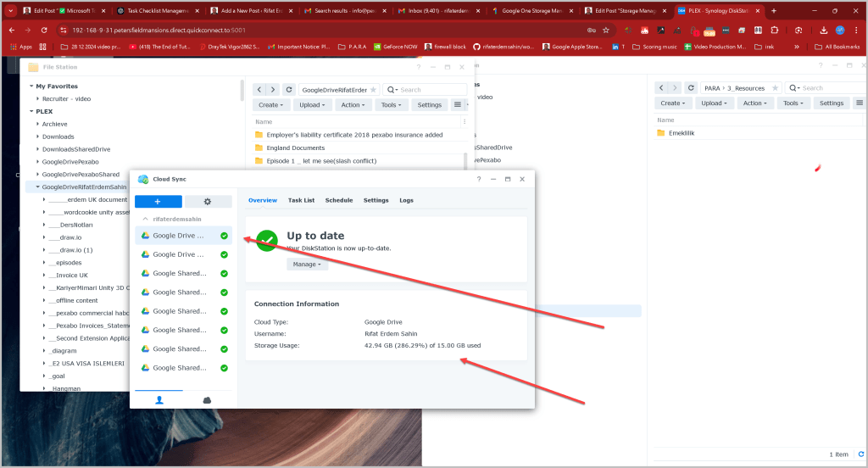Image resolution: width=868 pixels, height=468 pixels.
Task: Select the highlighted Google Drive connection in Cloud Sync
Action: pyautogui.click(x=183, y=236)
